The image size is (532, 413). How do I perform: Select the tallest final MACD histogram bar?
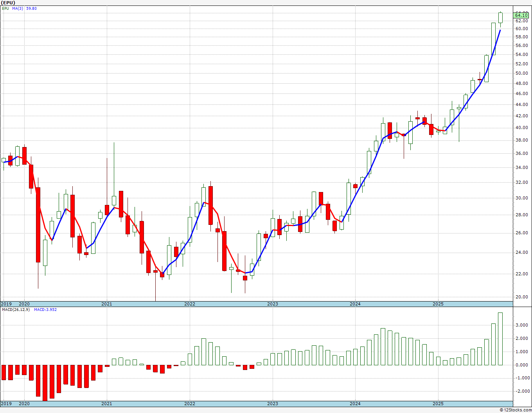click(500, 339)
